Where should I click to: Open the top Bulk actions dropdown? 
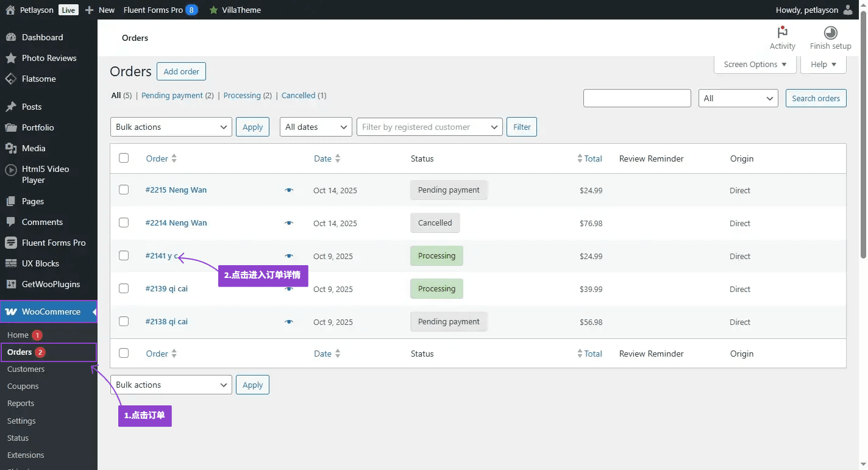tap(171, 127)
